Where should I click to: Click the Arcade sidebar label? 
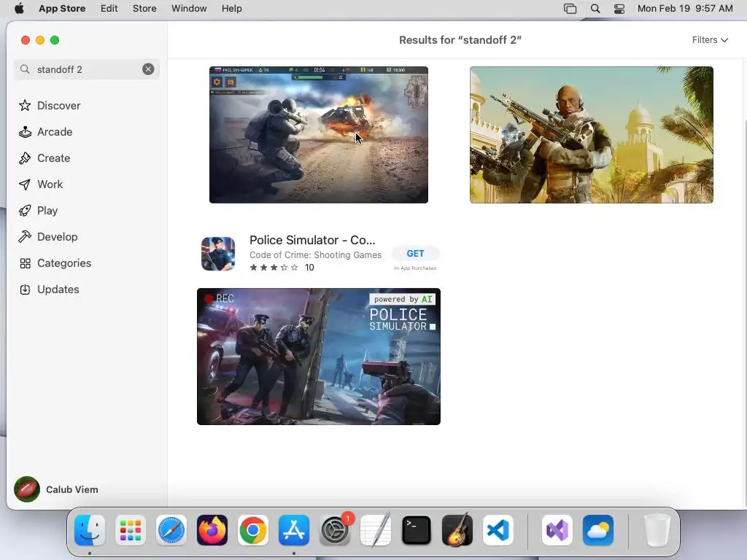point(55,132)
